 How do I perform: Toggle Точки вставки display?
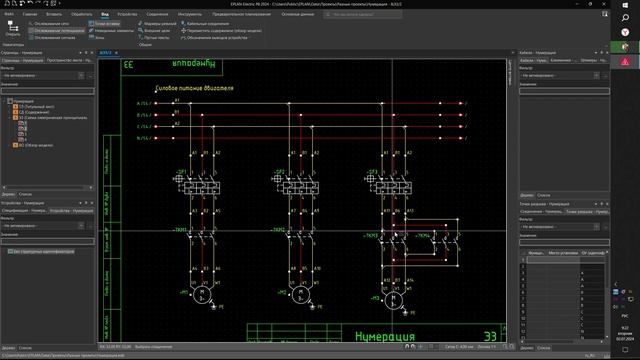tap(104, 24)
